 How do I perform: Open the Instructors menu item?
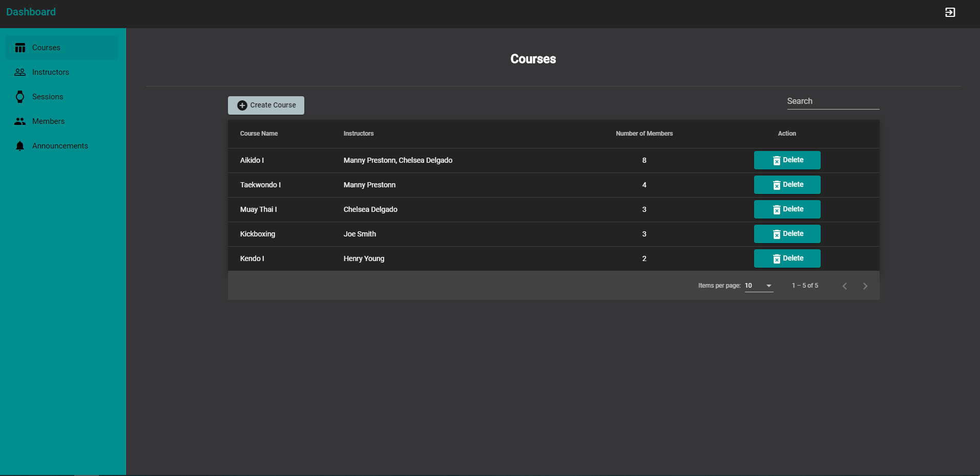point(50,72)
